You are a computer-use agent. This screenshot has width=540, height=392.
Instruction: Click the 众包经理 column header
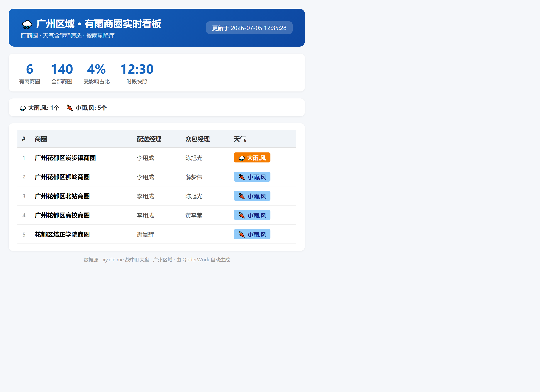tap(197, 139)
